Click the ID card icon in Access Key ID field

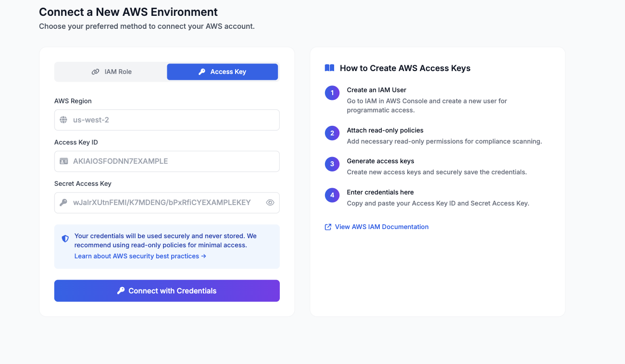pos(63,161)
